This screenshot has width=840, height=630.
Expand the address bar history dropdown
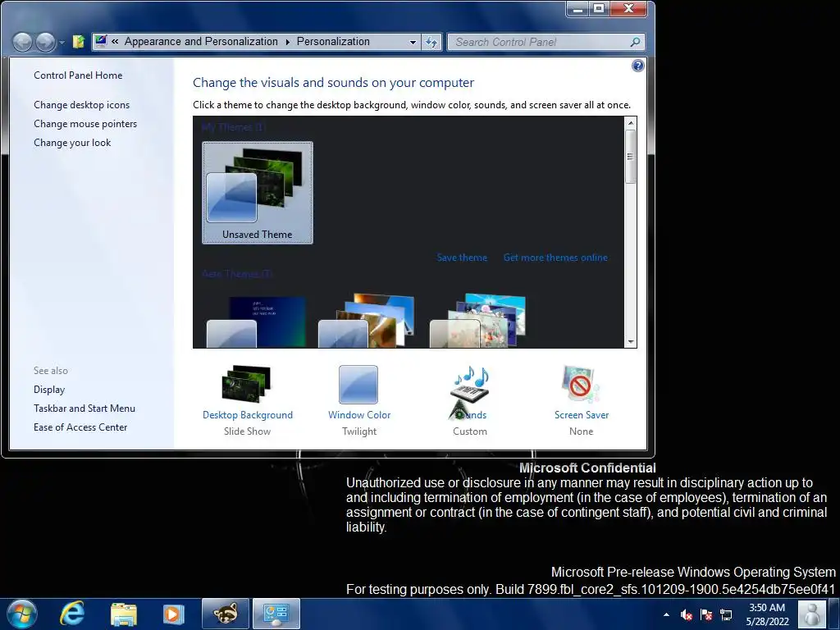413,42
